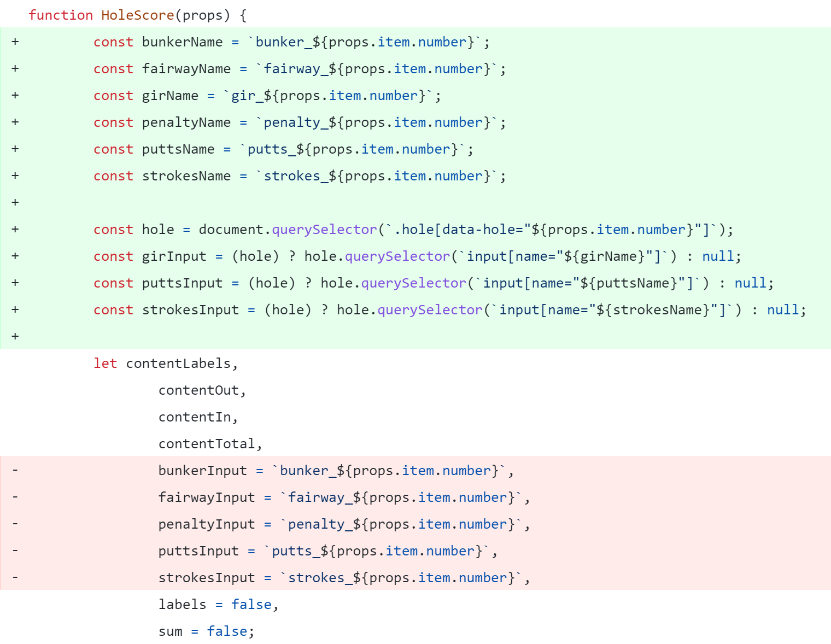831x644 pixels.
Task: Click the sum variable on the last line
Action: 170,631
